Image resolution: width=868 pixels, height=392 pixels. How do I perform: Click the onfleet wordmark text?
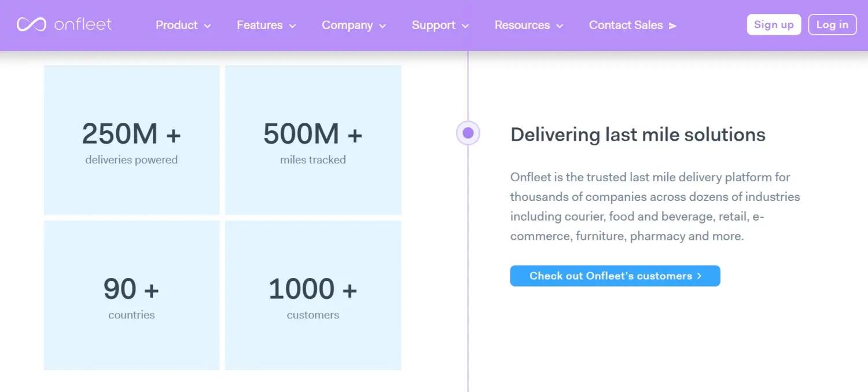click(x=83, y=24)
